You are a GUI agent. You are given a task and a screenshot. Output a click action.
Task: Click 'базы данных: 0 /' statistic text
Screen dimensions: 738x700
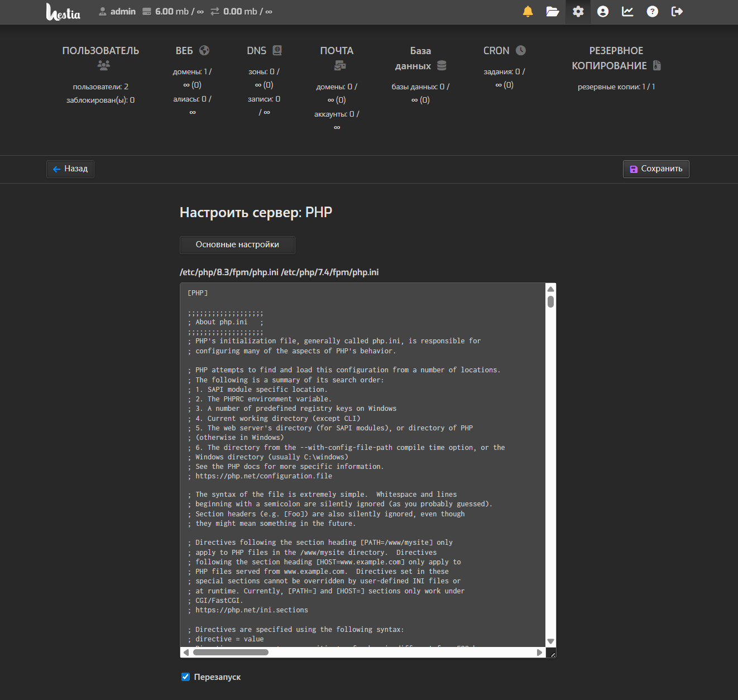420,87
